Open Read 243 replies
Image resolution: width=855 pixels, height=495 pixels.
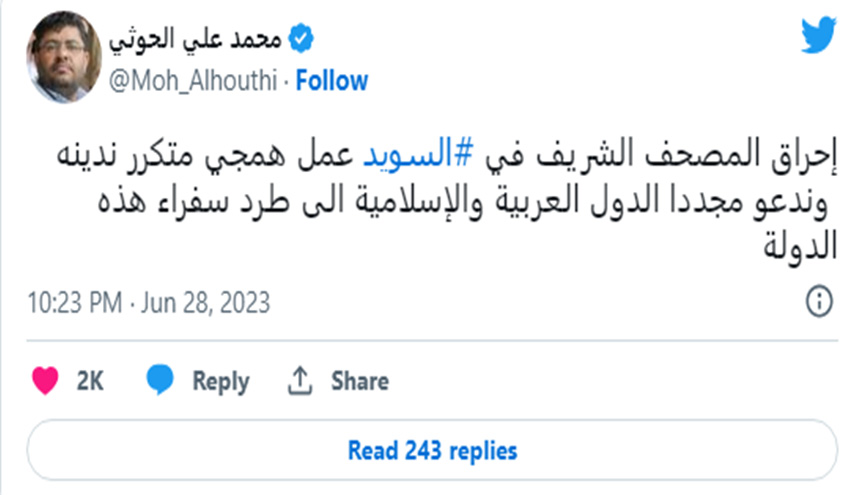[x=432, y=450]
